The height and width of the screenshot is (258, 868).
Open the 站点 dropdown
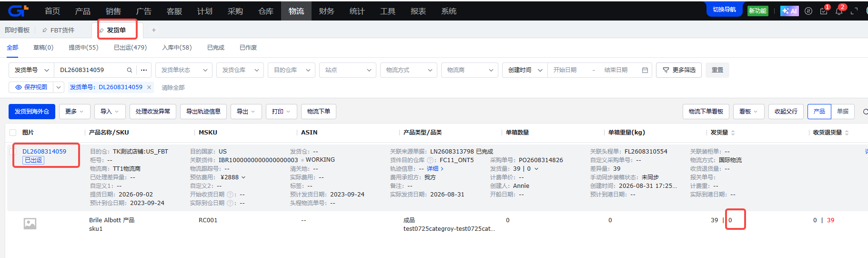click(348, 70)
